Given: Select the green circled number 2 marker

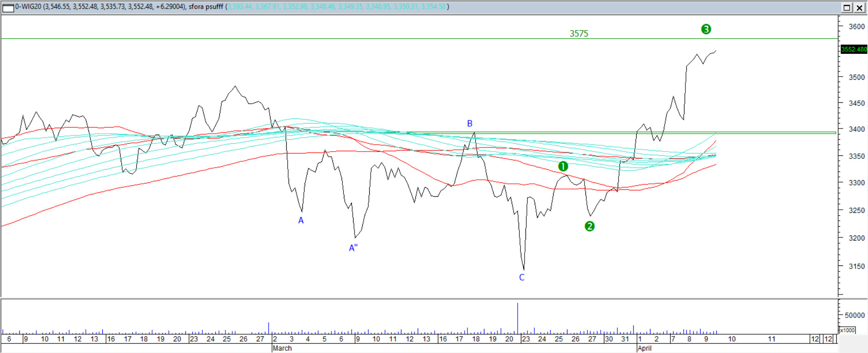Looking at the screenshot, I should point(589,226).
